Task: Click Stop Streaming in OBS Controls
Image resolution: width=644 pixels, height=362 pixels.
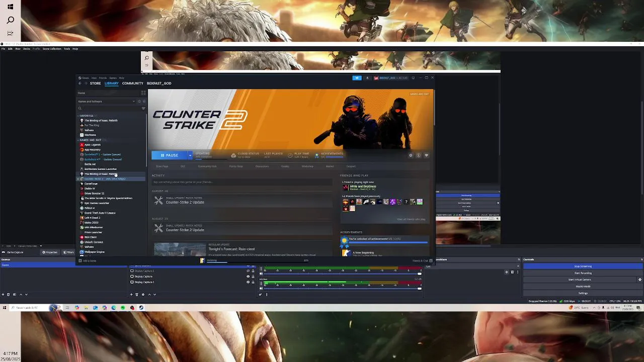Action: point(583,266)
